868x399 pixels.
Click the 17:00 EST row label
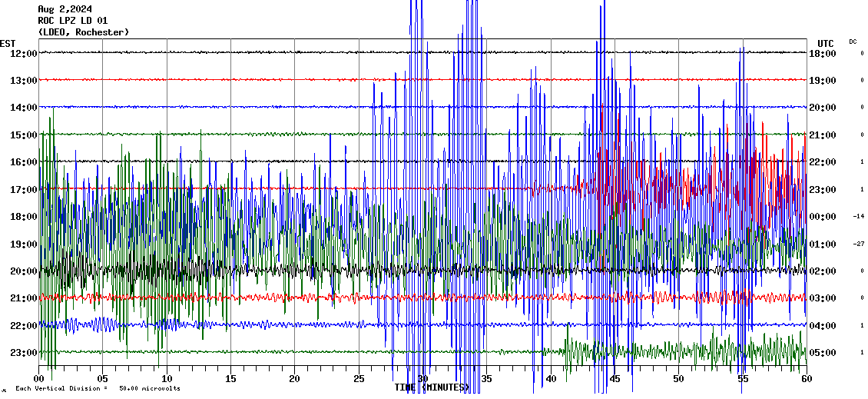24,189
